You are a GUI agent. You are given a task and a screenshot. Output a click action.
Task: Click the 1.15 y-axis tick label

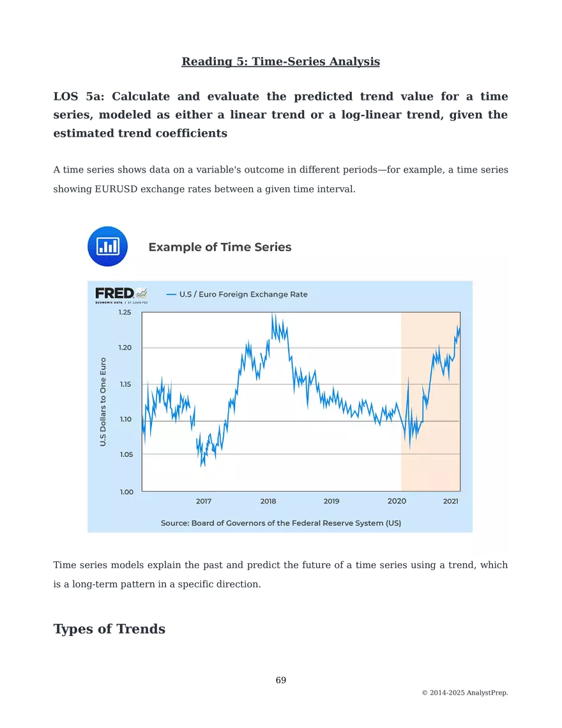pyautogui.click(x=125, y=384)
